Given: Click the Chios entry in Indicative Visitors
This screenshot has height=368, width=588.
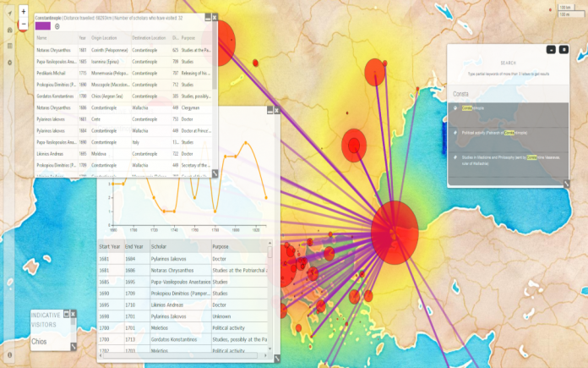Looking at the screenshot, I should click(x=39, y=341).
